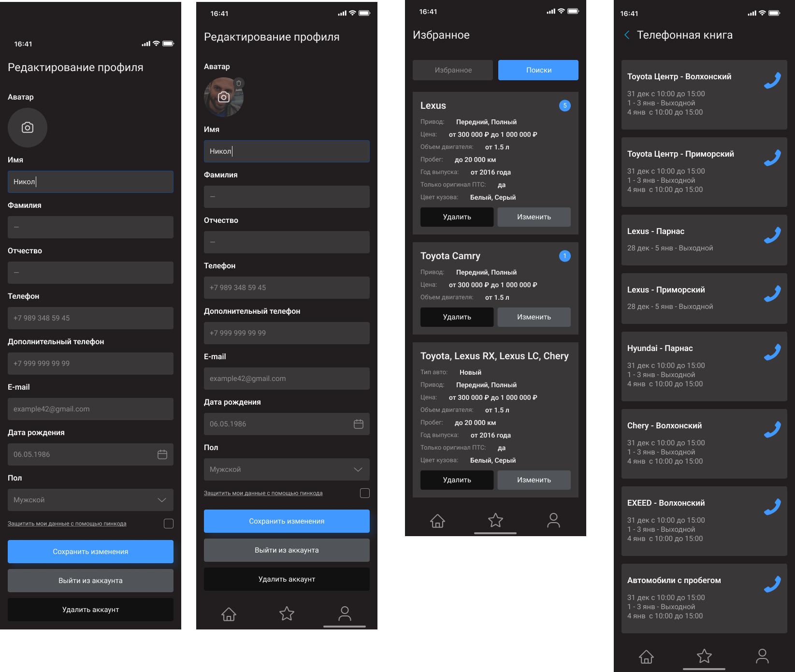Switch to the Избранное tab
Image resolution: width=795 pixels, height=672 pixels.
[x=453, y=70]
